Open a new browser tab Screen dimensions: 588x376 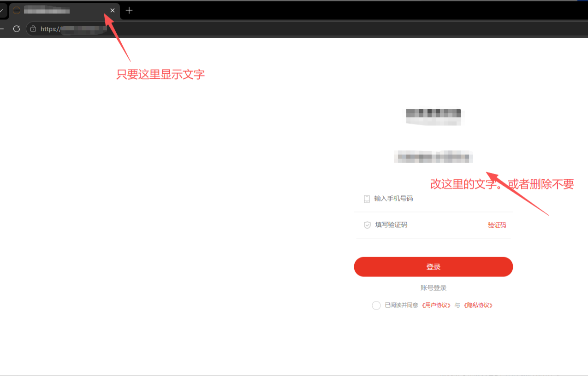coord(129,10)
